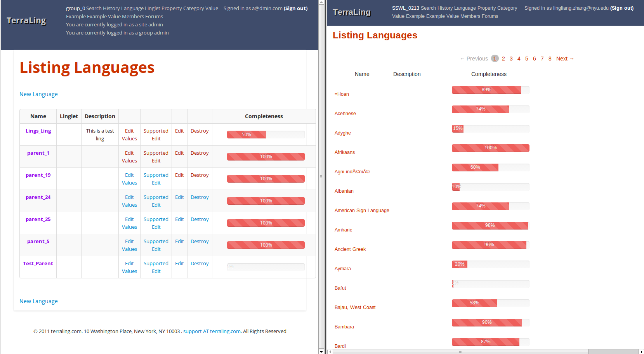Jump to page 8 of listing

pyautogui.click(x=550, y=59)
